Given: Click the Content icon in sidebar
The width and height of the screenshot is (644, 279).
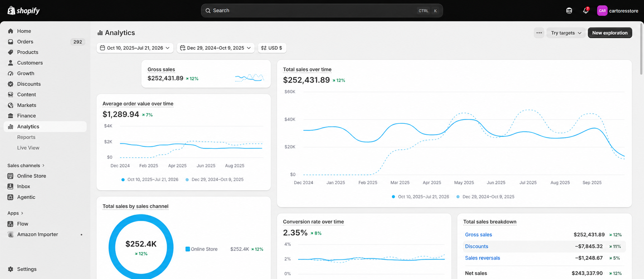Looking at the screenshot, I should 10,95.
